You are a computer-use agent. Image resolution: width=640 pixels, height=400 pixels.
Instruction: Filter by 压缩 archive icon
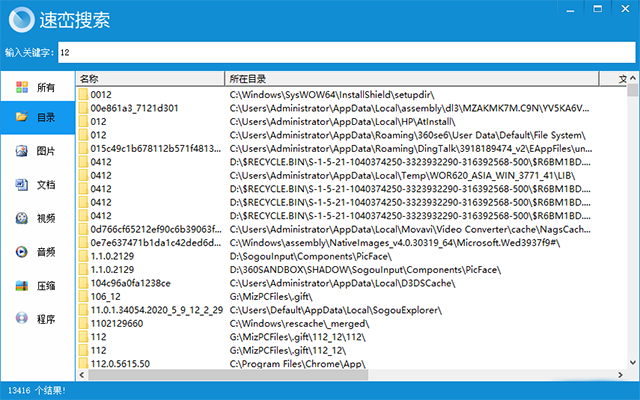tap(22, 286)
